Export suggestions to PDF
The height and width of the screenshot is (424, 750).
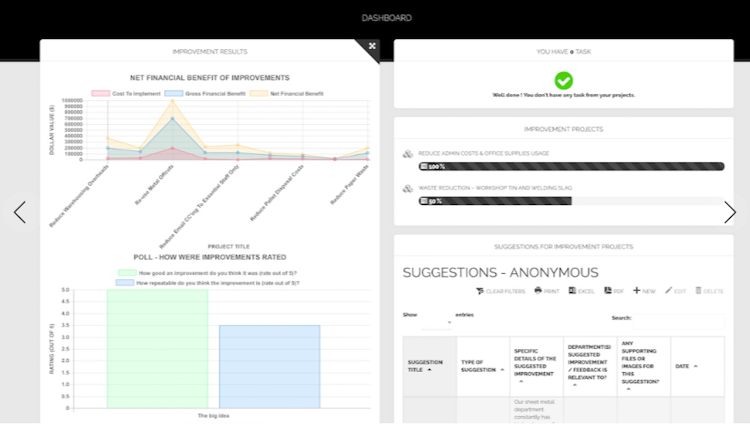coord(614,290)
